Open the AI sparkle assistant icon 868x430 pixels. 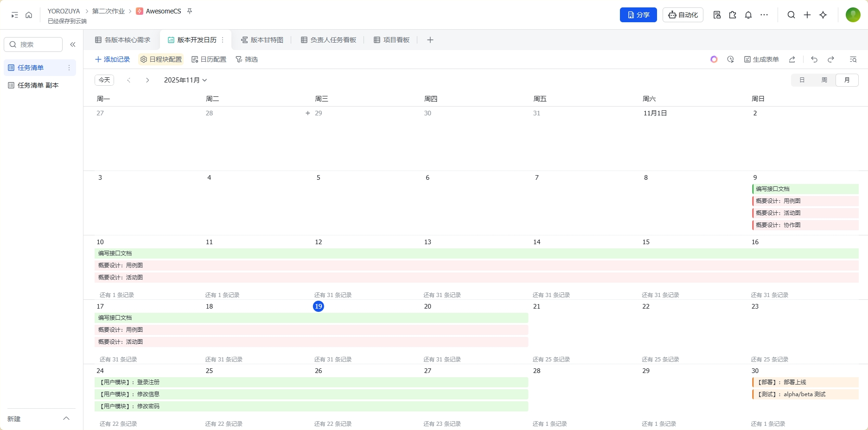pos(823,15)
